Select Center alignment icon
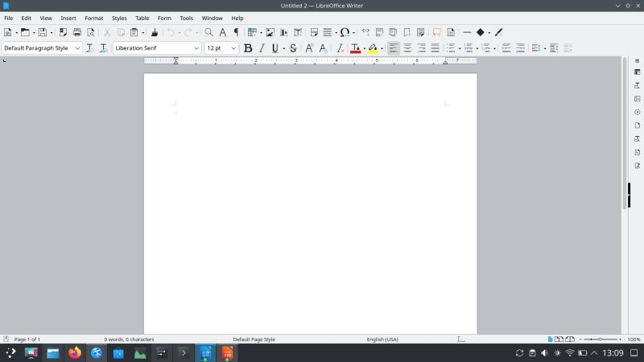The height and width of the screenshot is (362, 644). tap(407, 48)
